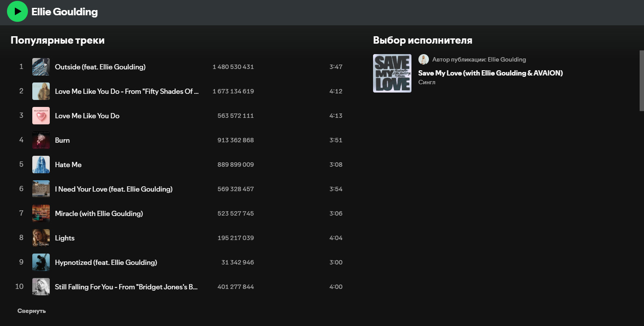Screen dimensions: 644x326
Task: Open the Save My Love single cover
Action: [392, 73]
